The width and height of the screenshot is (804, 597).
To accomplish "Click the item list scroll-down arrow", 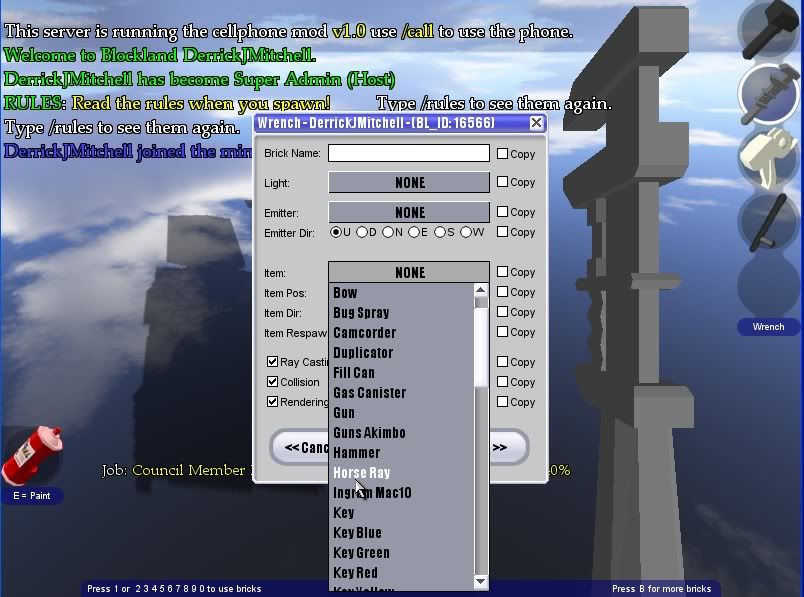I will pos(481,581).
